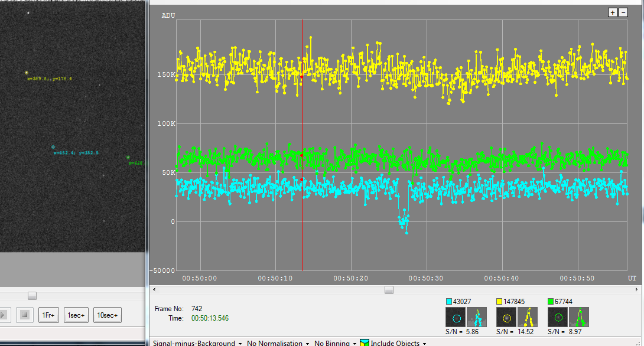Open the Signal-minus-Background dropdown
Image resolution: width=644 pixels, height=346 pixels.
[x=197, y=343]
